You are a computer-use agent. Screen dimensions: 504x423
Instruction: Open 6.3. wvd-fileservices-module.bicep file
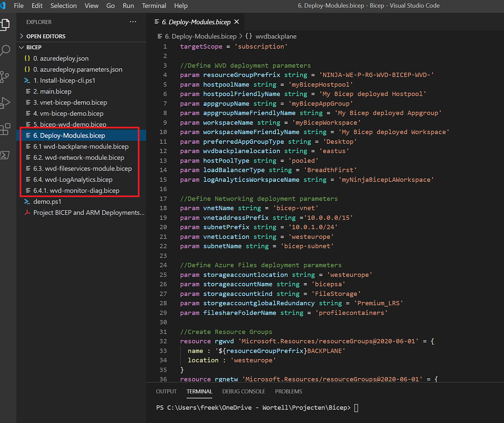coord(82,169)
